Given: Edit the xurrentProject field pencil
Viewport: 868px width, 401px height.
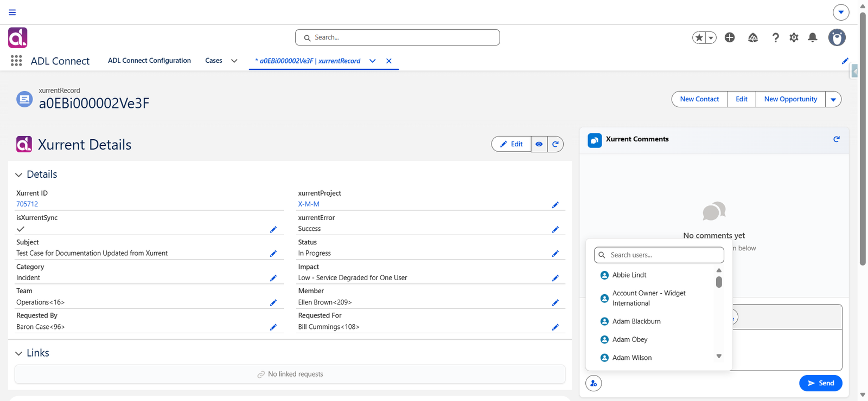Looking at the screenshot, I should (x=556, y=205).
